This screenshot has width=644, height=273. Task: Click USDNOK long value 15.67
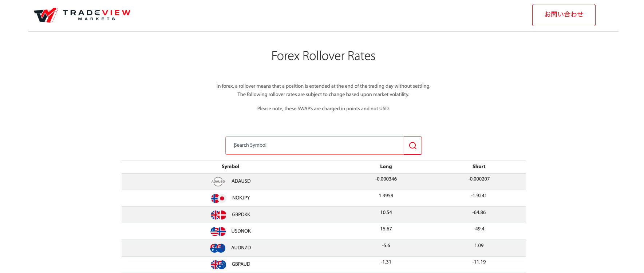click(x=386, y=229)
